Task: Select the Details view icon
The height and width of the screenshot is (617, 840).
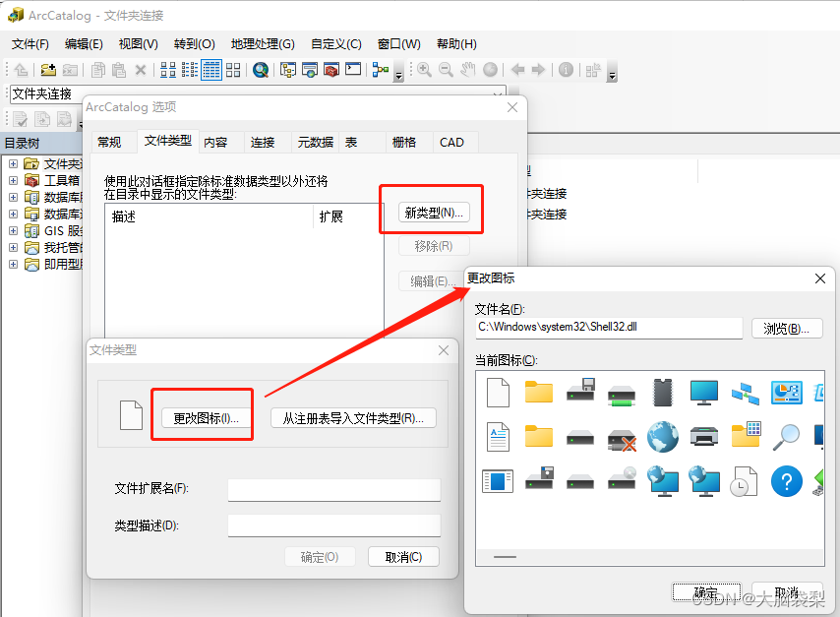Action: [211, 70]
